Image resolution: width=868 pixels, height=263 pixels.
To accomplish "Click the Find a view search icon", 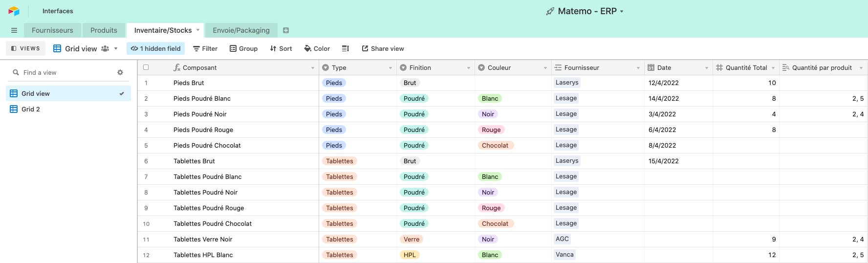I will [16, 72].
